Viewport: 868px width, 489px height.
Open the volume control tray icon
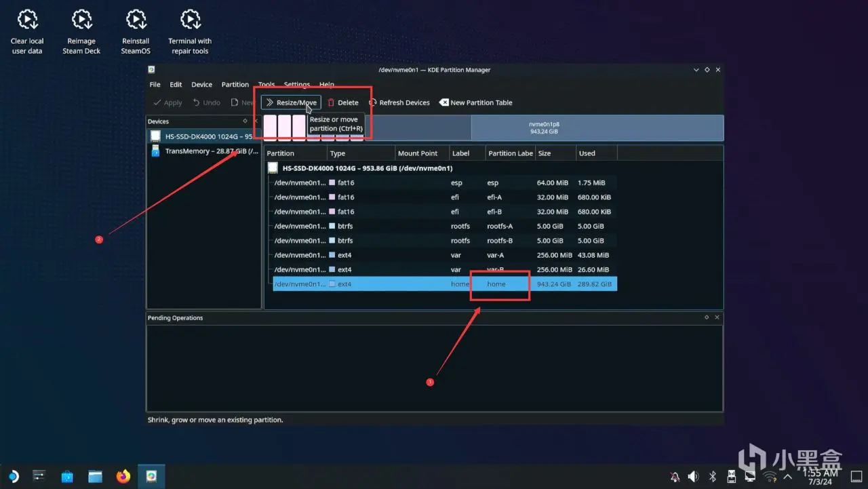[x=693, y=477]
